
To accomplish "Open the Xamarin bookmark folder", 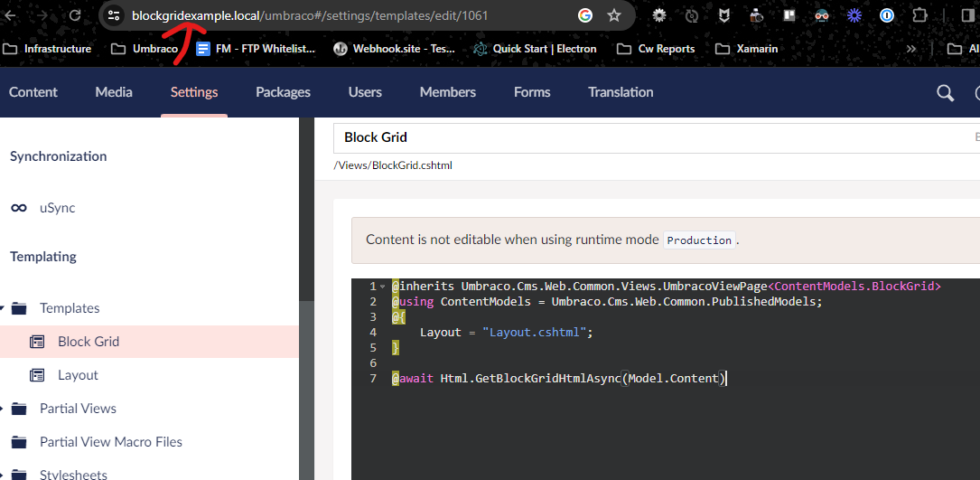I will (x=746, y=49).
